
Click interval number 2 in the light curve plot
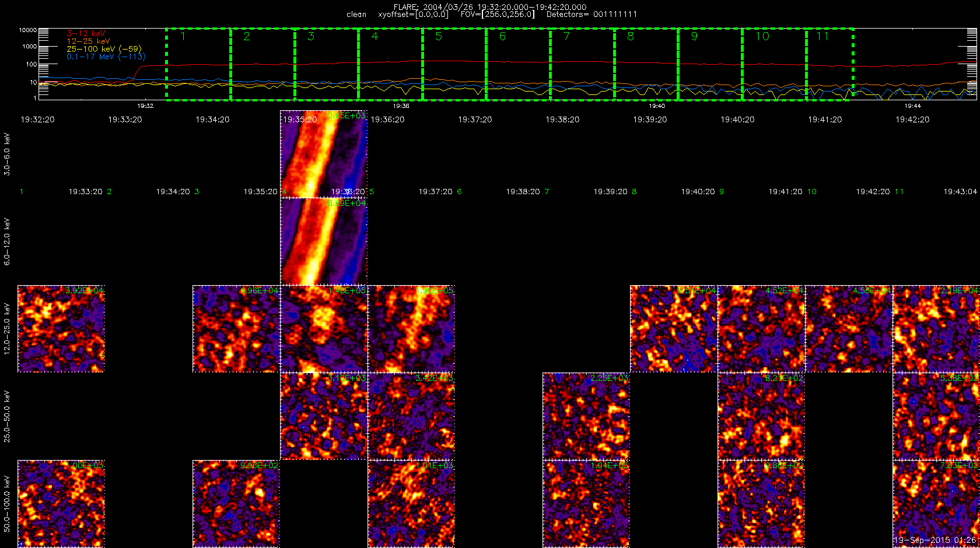click(247, 37)
